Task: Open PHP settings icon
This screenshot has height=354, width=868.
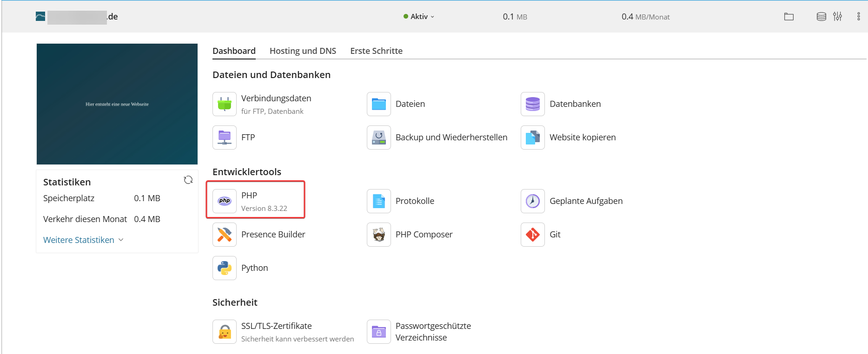Action: pyautogui.click(x=225, y=201)
